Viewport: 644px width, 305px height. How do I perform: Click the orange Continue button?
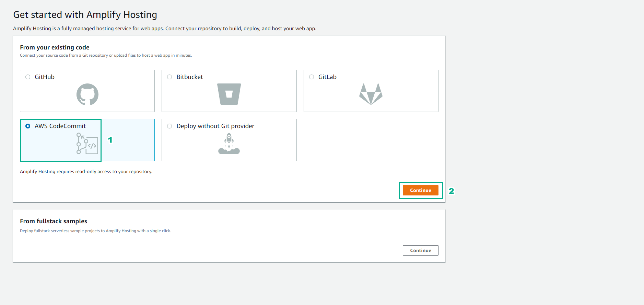[x=421, y=190]
